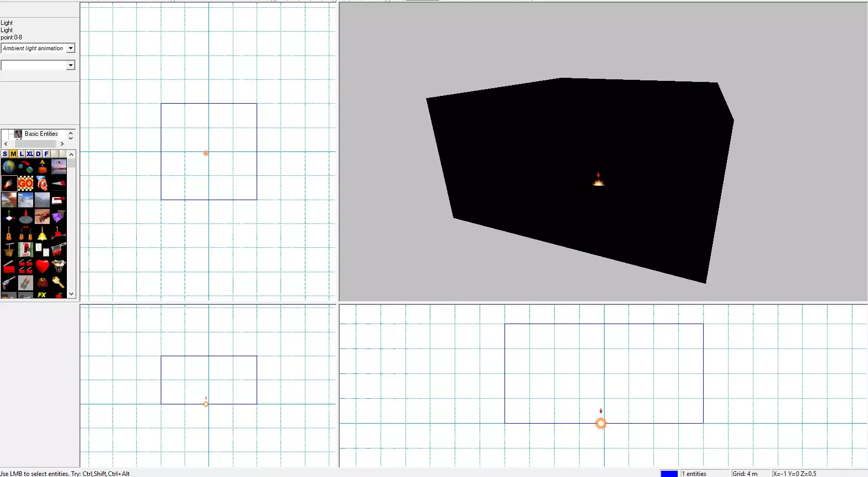Choose the red volcanic terrain thumbnail
This screenshot has width=868, height=477.
(x=9, y=200)
